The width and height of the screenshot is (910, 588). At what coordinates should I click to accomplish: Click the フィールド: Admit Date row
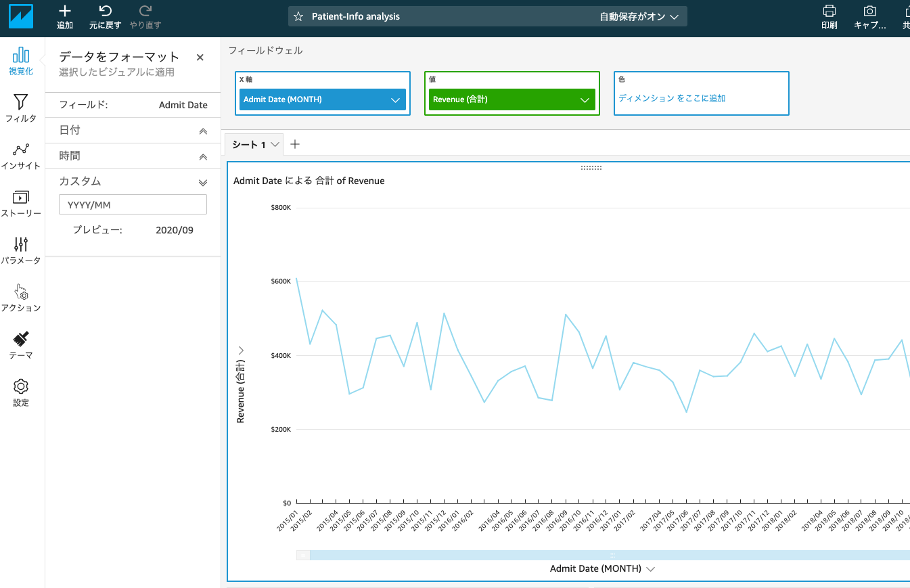(133, 105)
